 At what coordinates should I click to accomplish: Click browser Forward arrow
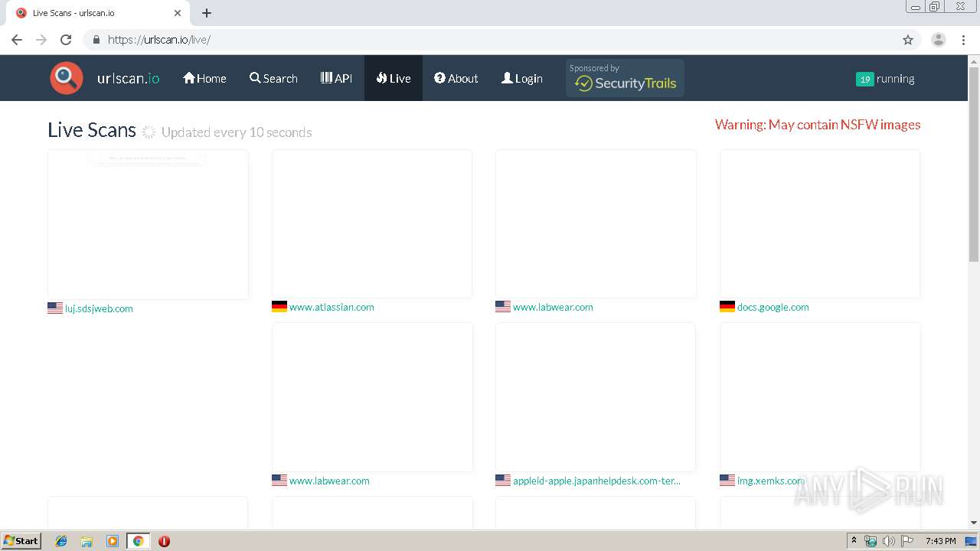pyautogui.click(x=41, y=40)
